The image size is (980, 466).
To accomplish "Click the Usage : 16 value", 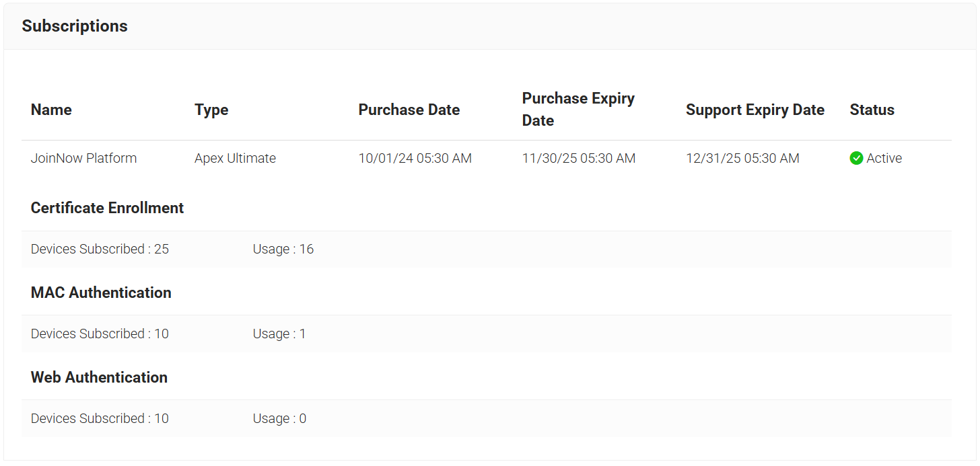I will pyautogui.click(x=283, y=249).
